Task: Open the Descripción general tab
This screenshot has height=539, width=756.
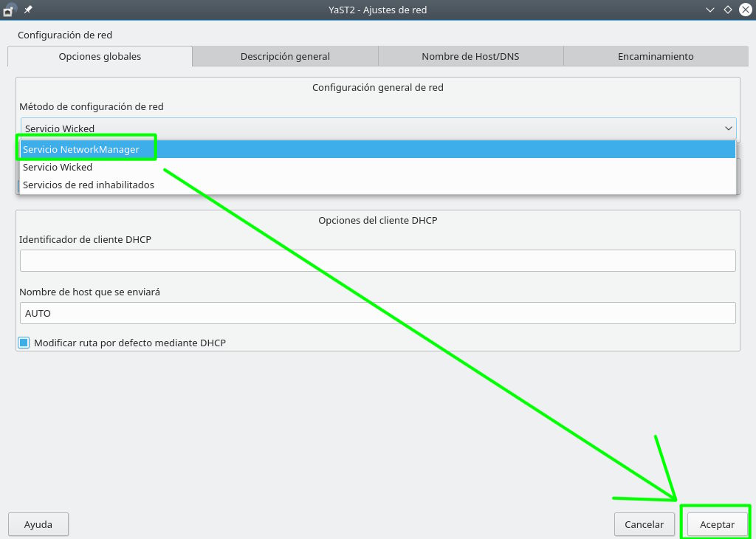Action: coord(285,56)
